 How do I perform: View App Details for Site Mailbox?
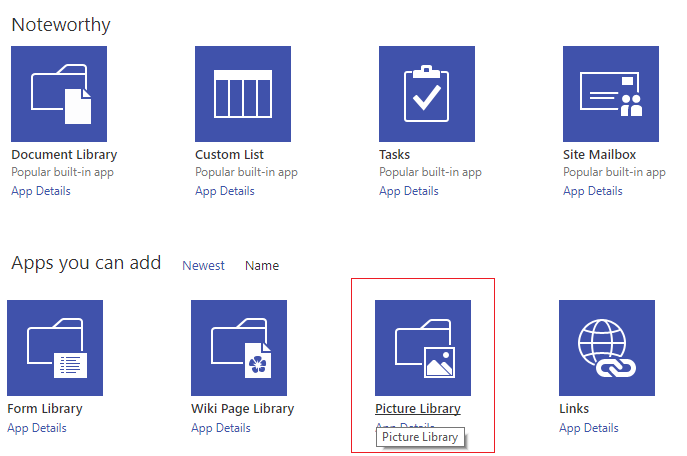coord(593,191)
